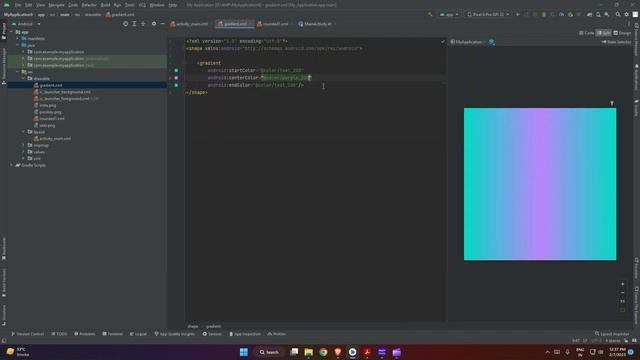Open the File menu
Viewport: 640px width, 360px height.
pyautogui.click(x=18, y=5)
